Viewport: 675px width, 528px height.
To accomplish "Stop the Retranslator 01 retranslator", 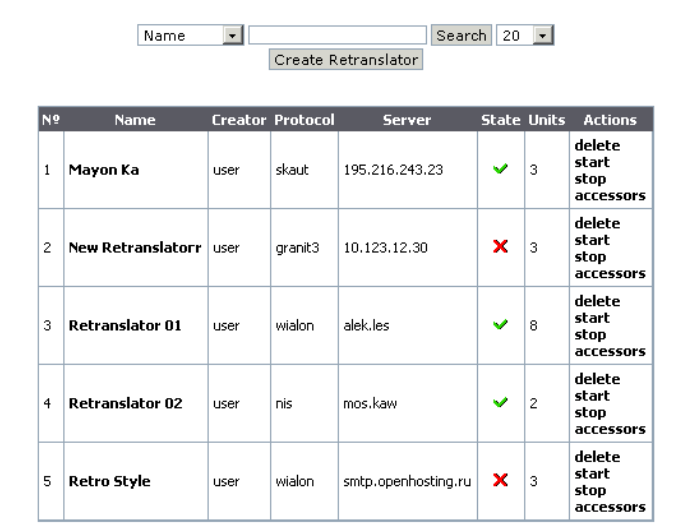I will 590,334.
